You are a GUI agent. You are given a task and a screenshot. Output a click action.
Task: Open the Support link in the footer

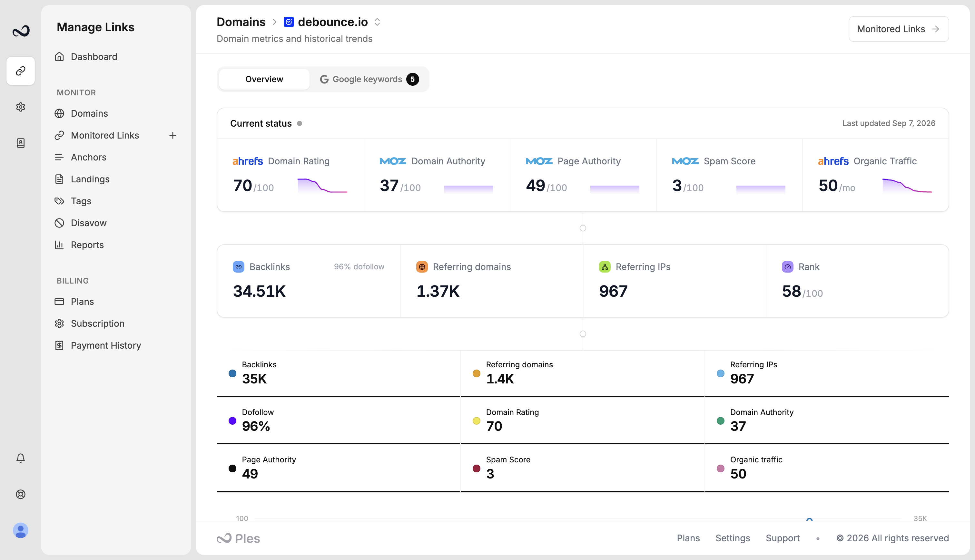coord(782,538)
